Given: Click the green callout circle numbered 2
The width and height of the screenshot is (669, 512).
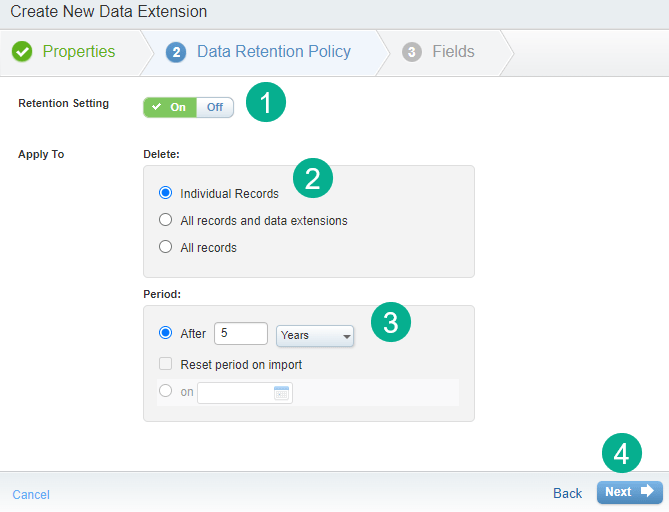Looking at the screenshot, I should tap(312, 179).
